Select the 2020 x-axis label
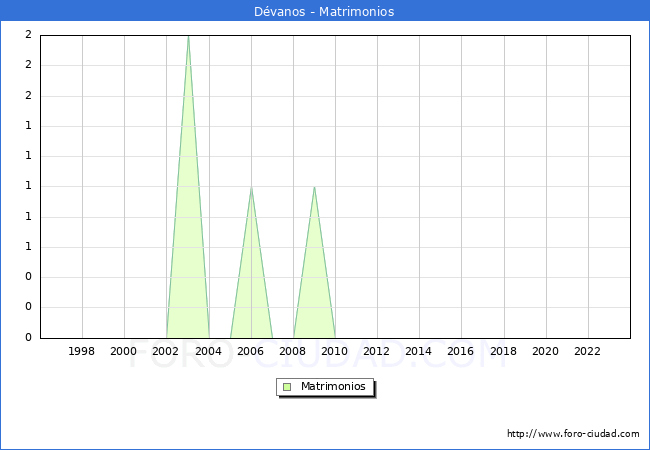Image resolution: width=650 pixels, height=450 pixels. point(545,351)
